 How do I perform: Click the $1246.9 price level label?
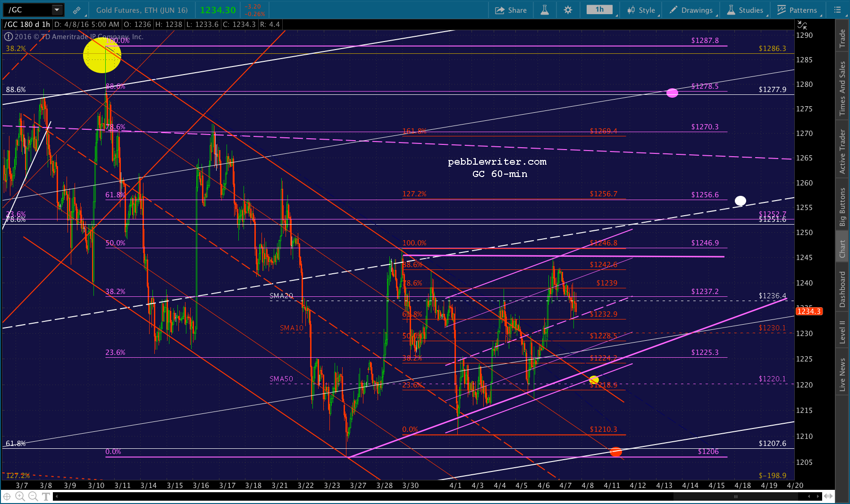click(x=705, y=243)
